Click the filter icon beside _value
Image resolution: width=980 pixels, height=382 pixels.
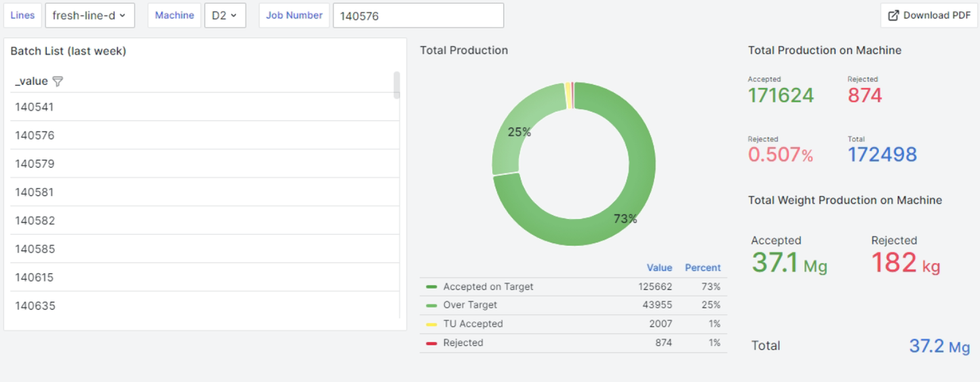coord(58,81)
